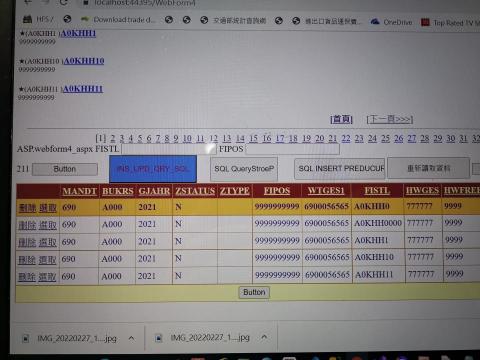This screenshot has width=480, height=360.
Task: Expand the first IMG_20220227 download's chevron menu
Action: click(131, 338)
